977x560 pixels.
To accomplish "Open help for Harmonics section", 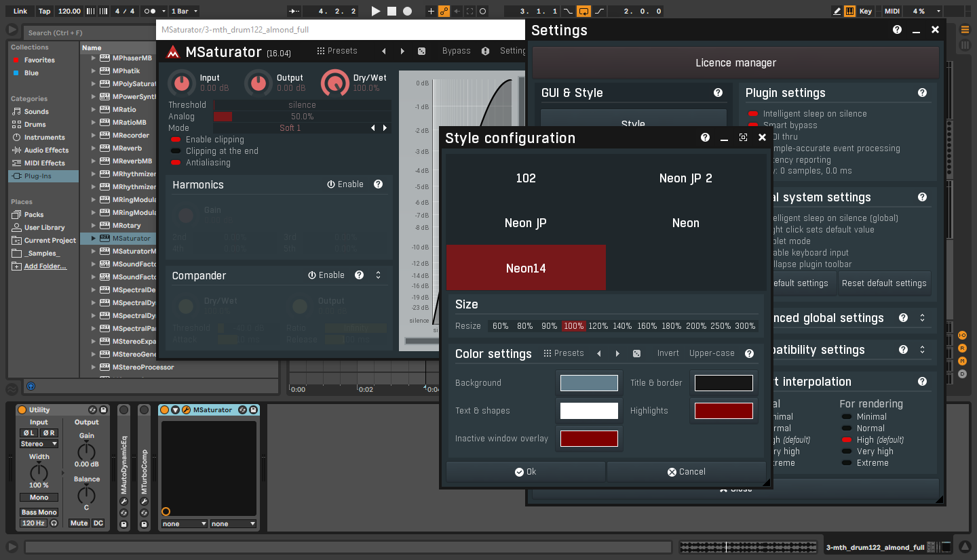I will [x=378, y=184].
